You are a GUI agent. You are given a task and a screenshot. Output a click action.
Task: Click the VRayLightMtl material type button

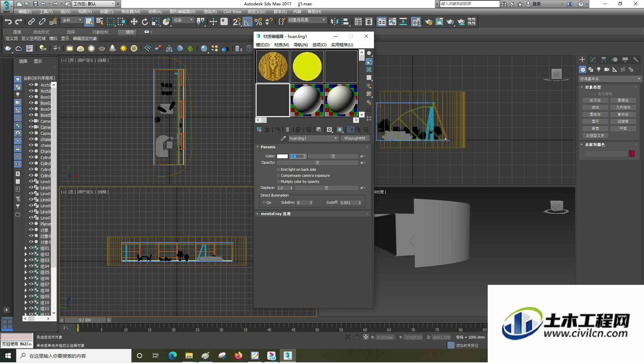355,138
